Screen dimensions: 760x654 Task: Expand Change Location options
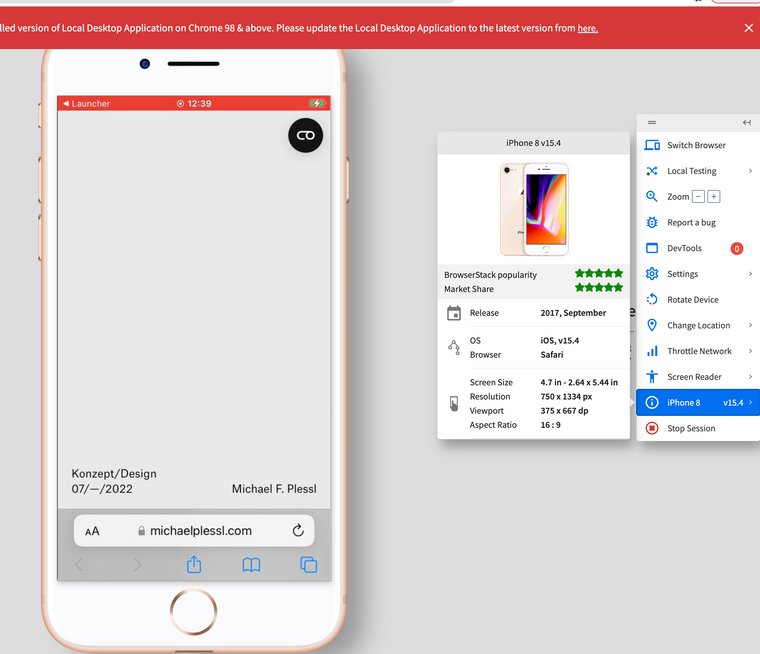click(750, 326)
